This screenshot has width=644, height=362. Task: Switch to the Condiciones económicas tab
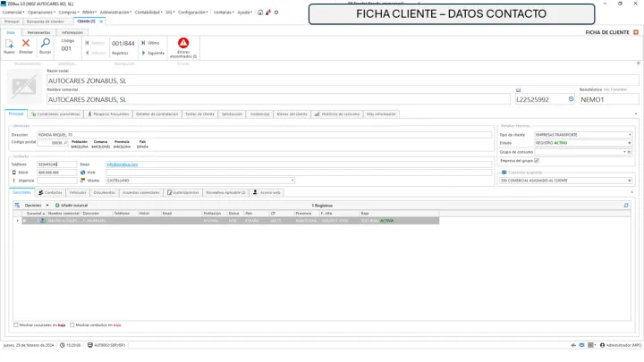coord(57,114)
